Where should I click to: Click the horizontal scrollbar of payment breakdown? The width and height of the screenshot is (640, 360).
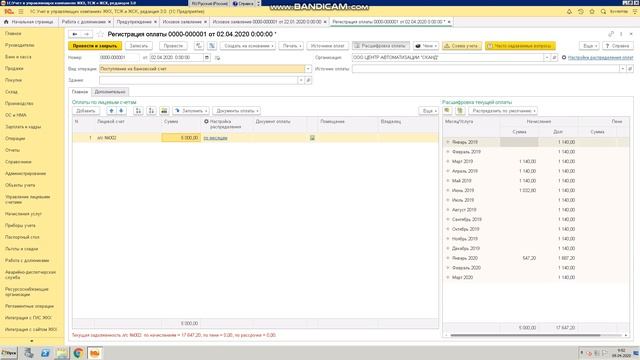click(525, 335)
